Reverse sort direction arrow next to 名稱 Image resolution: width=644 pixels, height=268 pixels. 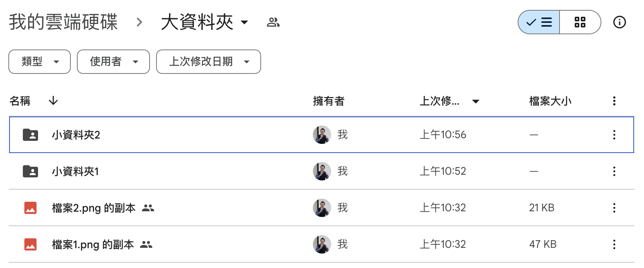tap(53, 101)
